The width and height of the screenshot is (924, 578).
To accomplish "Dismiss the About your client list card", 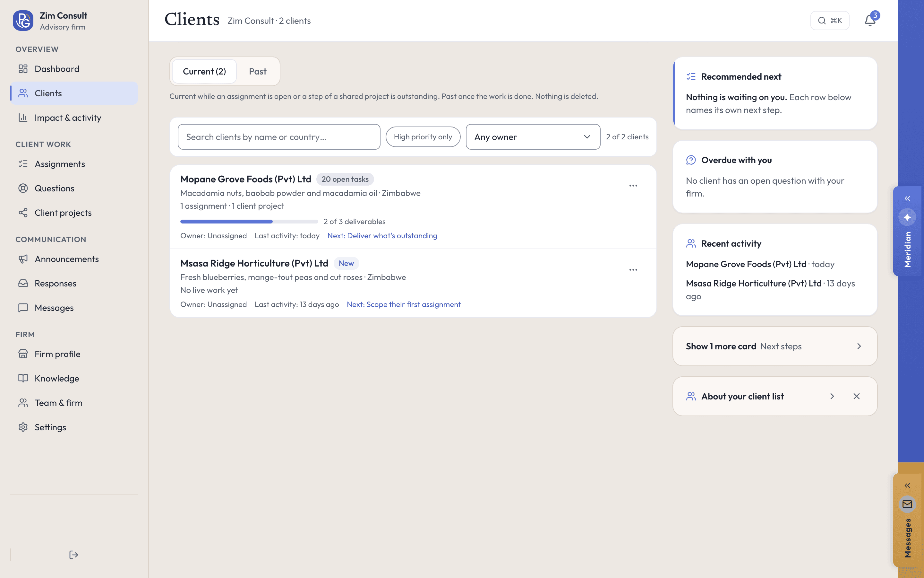I will [856, 397].
